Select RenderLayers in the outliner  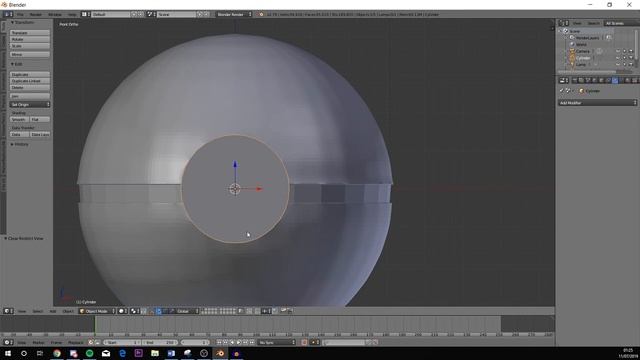[x=587, y=38]
